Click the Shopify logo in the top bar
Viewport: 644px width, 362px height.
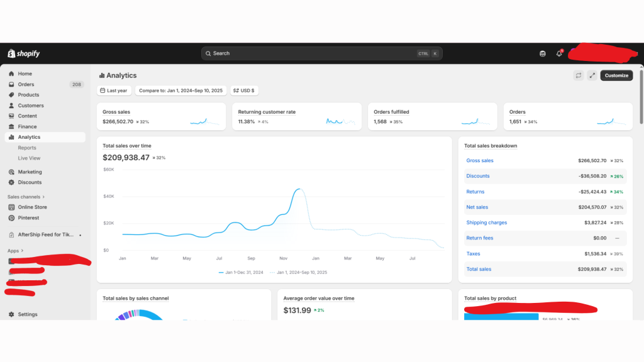pos(24,53)
